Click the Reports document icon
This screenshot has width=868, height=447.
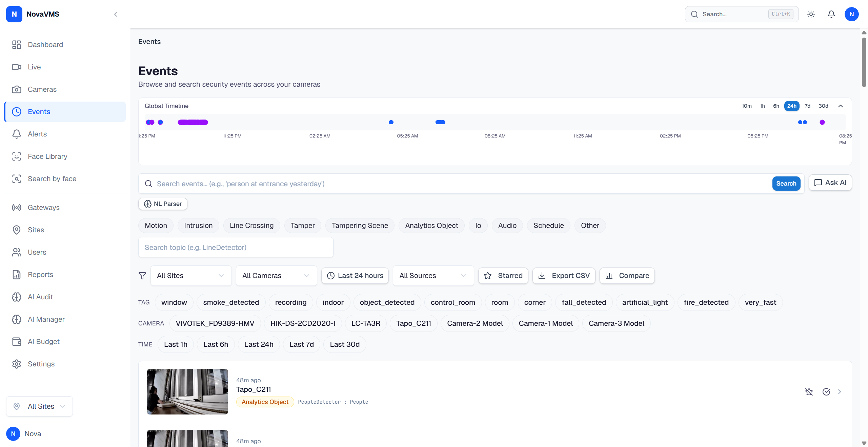(x=17, y=275)
